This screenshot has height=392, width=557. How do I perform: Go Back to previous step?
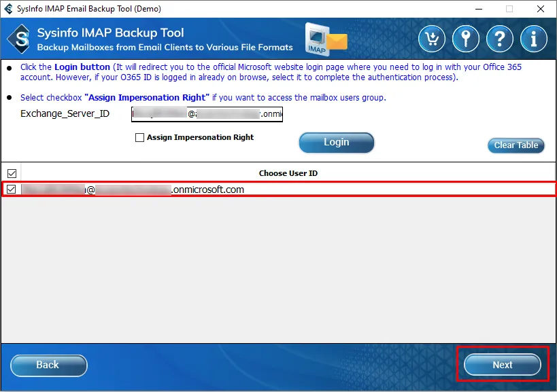click(49, 365)
